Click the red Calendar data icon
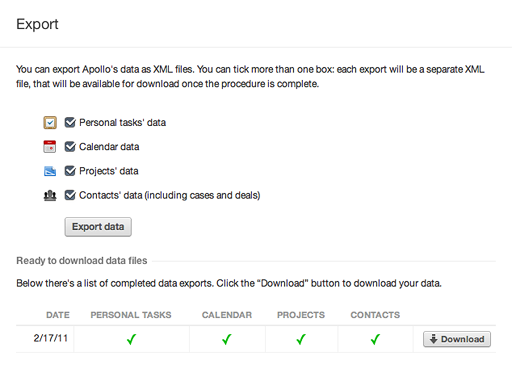Screen dimensions: 512x373 (x=50, y=147)
